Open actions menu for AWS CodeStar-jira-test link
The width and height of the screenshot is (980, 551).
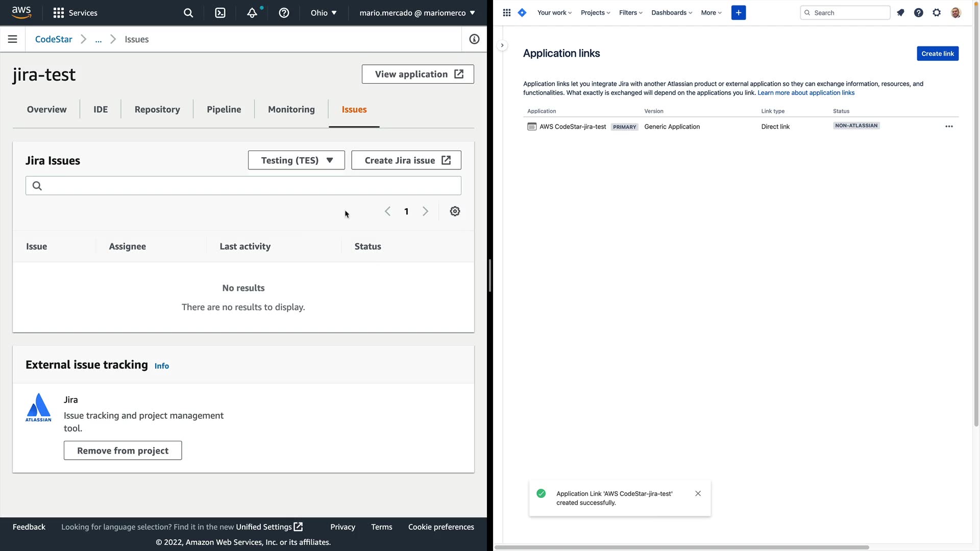(x=949, y=127)
